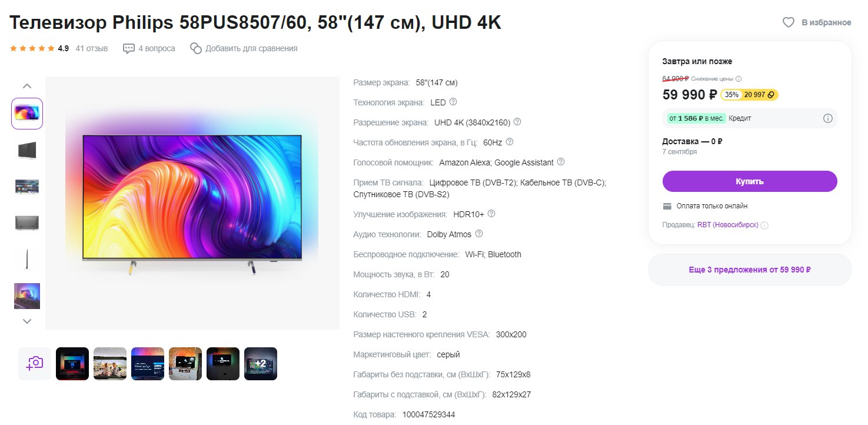
Task: Click the seller info icon by RBT
Action: pos(764,225)
